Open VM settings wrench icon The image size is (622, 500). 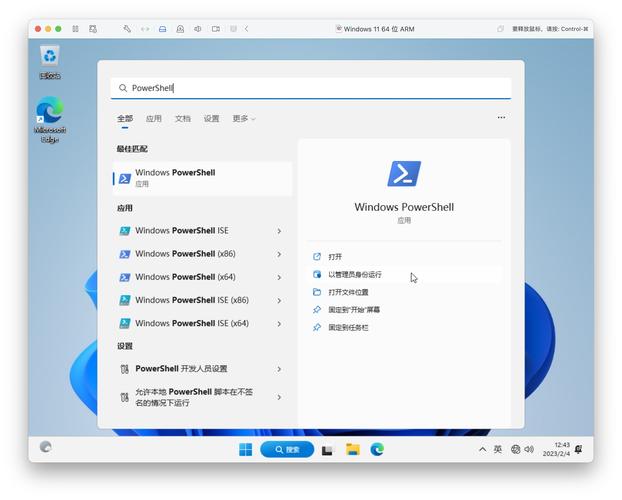tap(127, 29)
